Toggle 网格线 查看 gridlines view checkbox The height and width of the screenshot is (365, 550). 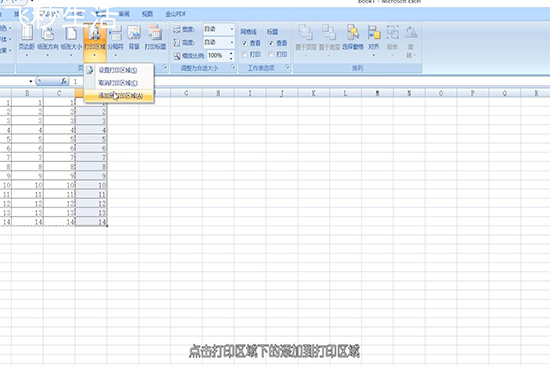pos(245,43)
